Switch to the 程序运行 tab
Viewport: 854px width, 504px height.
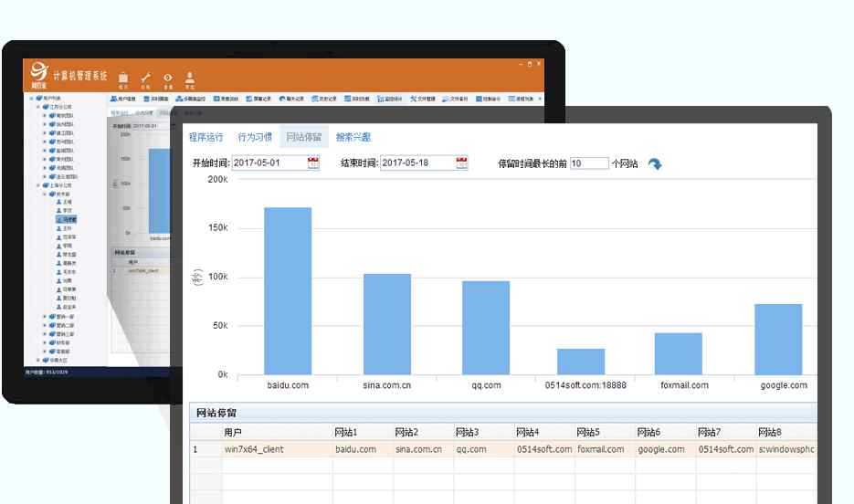pyautogui.click(x=206, y=137)
